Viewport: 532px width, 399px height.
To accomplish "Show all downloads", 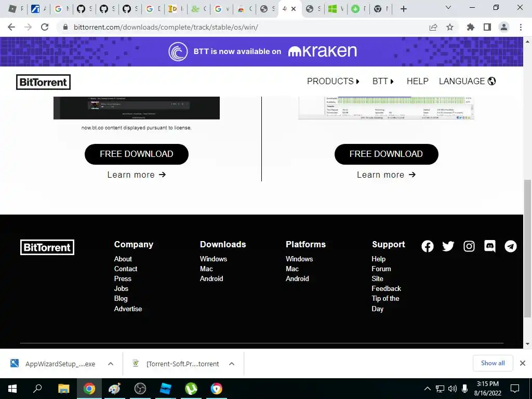I will click(493, 363).
